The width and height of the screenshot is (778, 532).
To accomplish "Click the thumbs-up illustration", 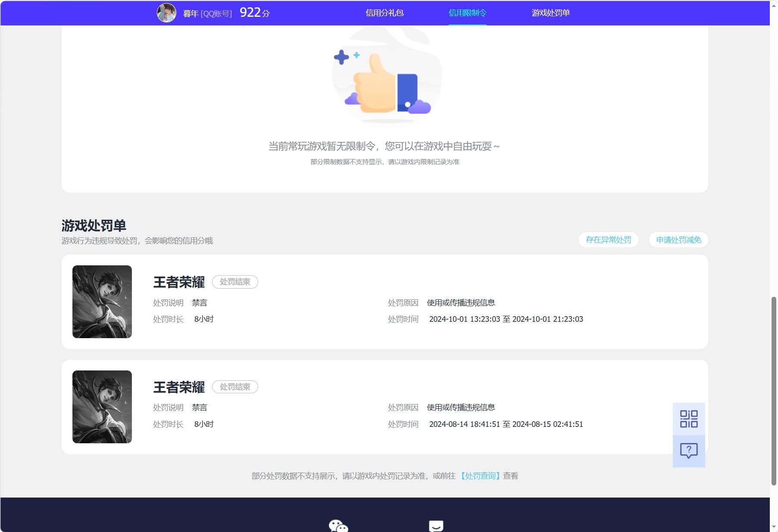I will tap(387, 78).
